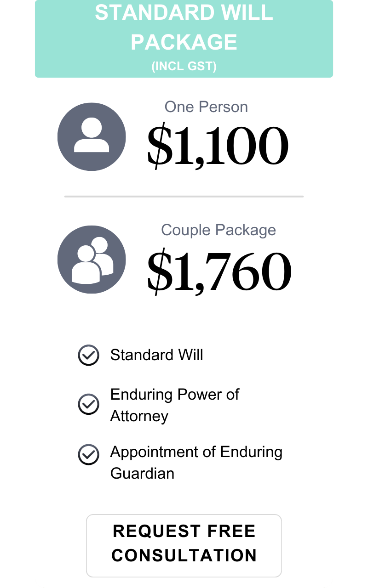Click the checkmark beside Appointment of Enduring Guardian
368x588 pixels.
point(88,455)
